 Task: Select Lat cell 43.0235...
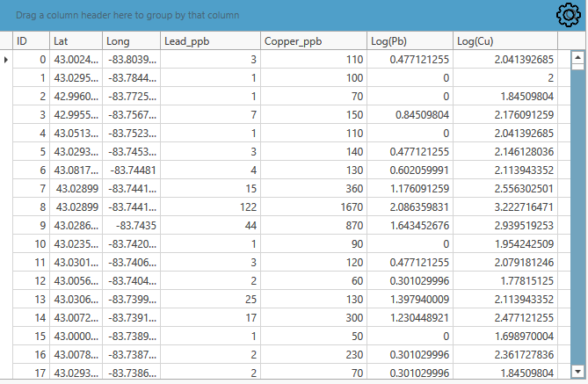76,244
